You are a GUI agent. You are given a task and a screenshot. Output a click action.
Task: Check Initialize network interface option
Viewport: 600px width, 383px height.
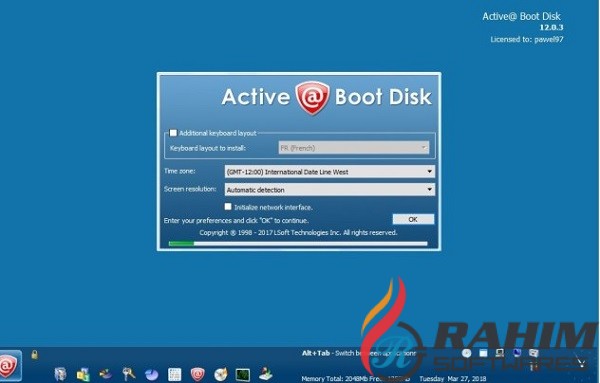(x=228, y=207)
